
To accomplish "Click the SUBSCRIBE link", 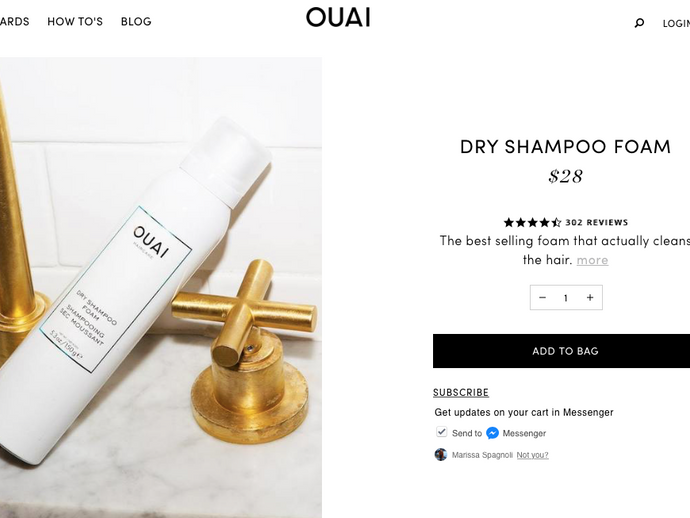I will point(461,393).
